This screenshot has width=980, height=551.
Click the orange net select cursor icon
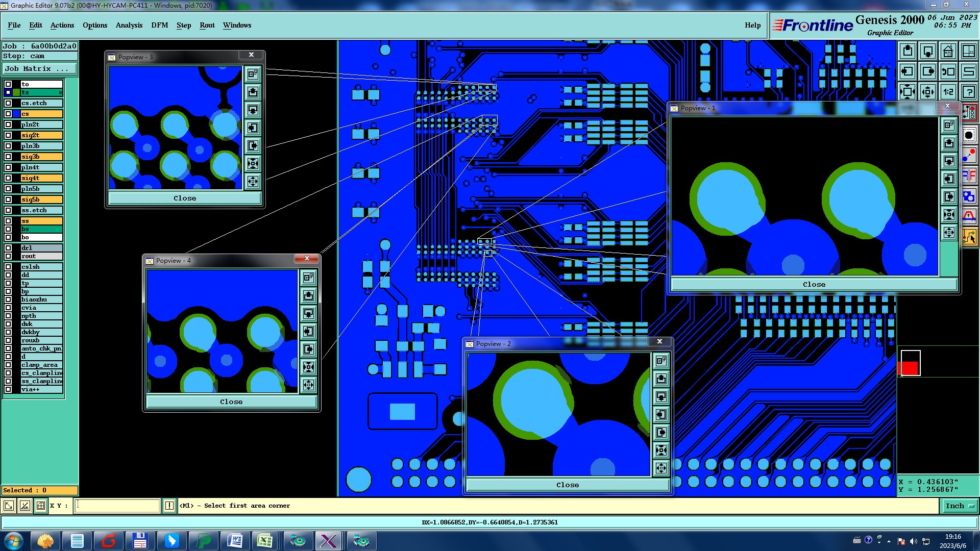pos(969,237)
